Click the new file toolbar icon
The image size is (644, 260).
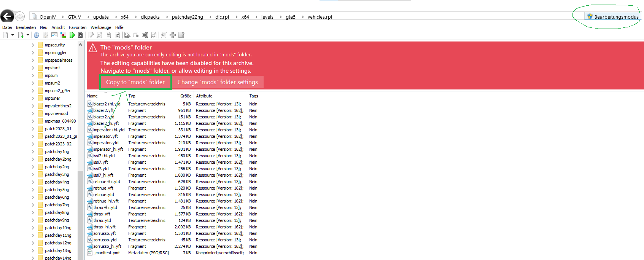coord(5,35)
